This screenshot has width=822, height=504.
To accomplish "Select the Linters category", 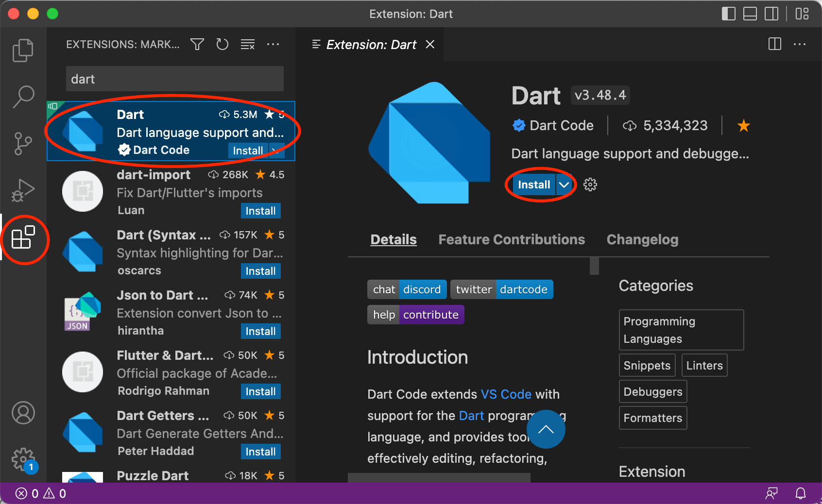I will (704, 365).
